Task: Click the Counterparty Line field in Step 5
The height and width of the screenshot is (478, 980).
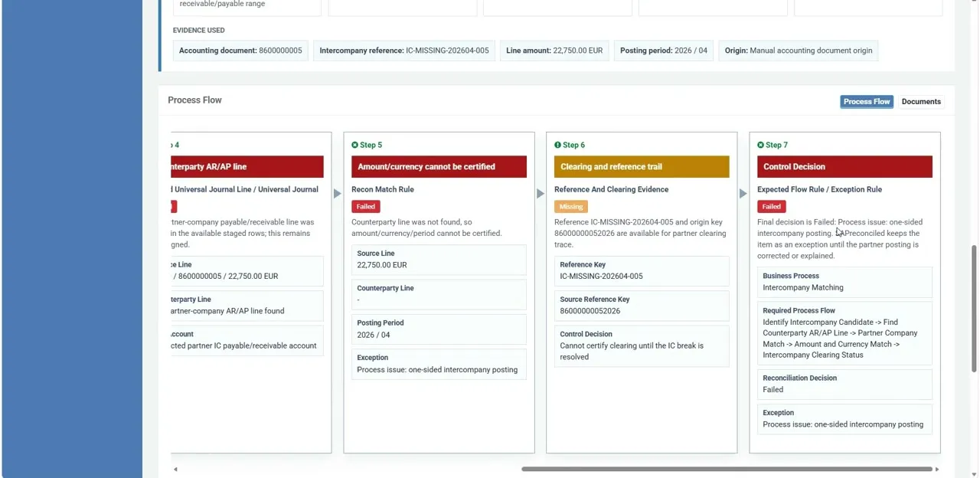Action: pyautogui.click(x=439, y=294)
